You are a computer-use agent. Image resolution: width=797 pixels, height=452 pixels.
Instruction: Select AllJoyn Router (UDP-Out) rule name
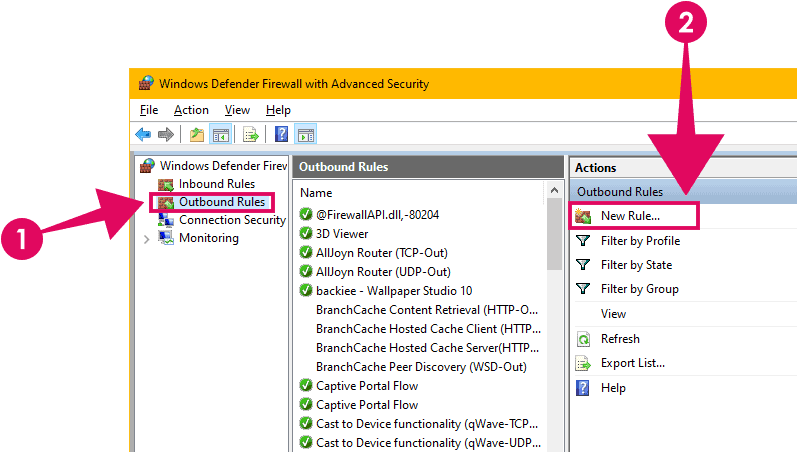point(383,272)
